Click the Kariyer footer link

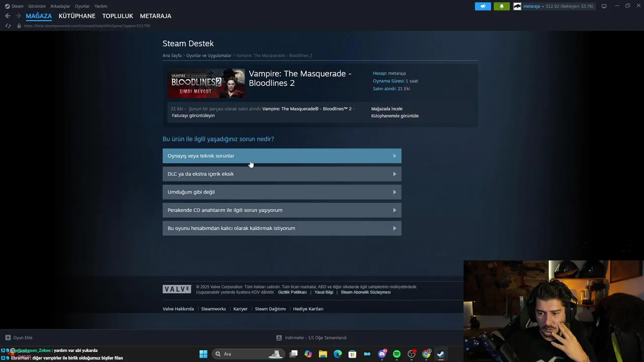click(x=240, y=309)
